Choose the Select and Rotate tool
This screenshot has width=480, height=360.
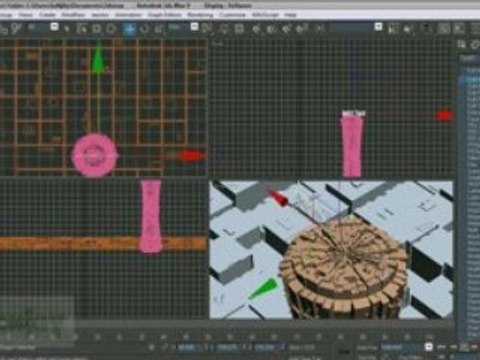144,29
